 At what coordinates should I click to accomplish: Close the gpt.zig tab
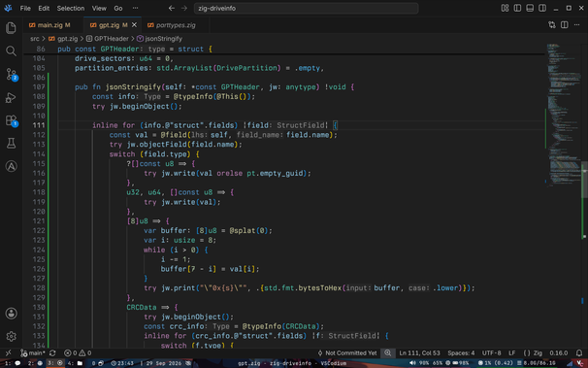click(134, 25)
